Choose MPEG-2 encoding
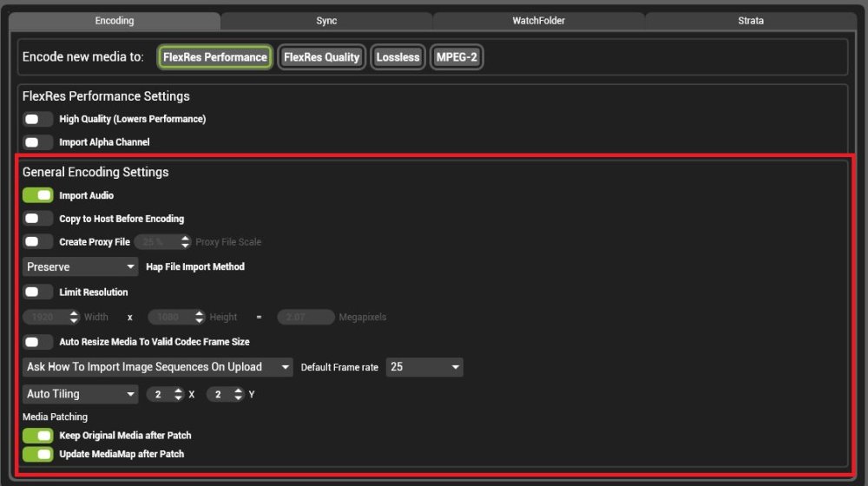The image size is (868, 486). click(x=457, y=57)
